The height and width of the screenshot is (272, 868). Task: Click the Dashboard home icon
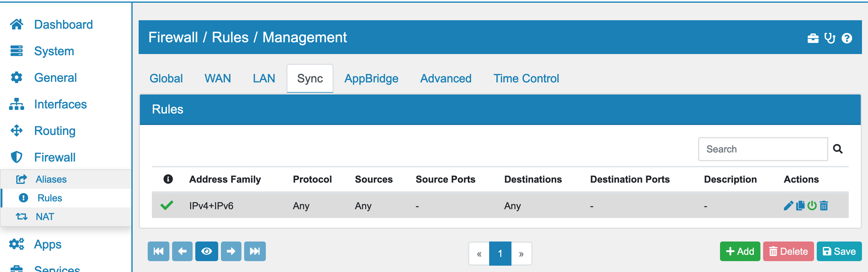tap(17, 24)
